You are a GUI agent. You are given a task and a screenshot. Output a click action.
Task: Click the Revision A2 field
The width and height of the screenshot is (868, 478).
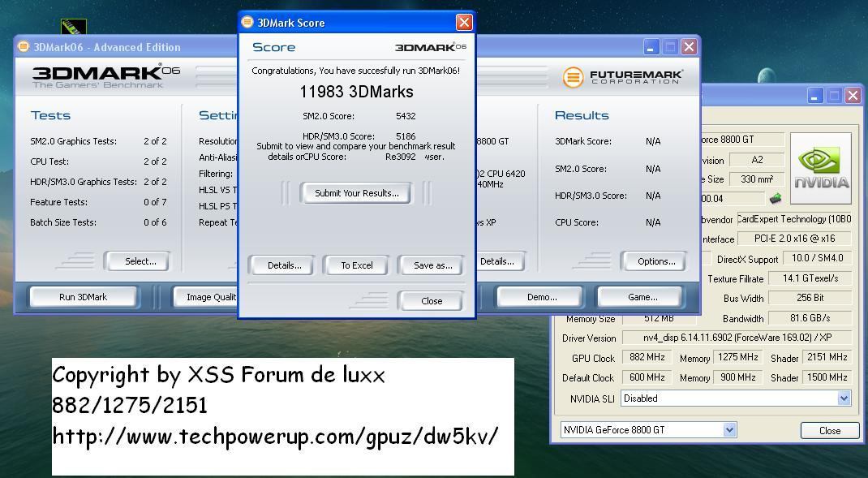[x=756, y=160]
